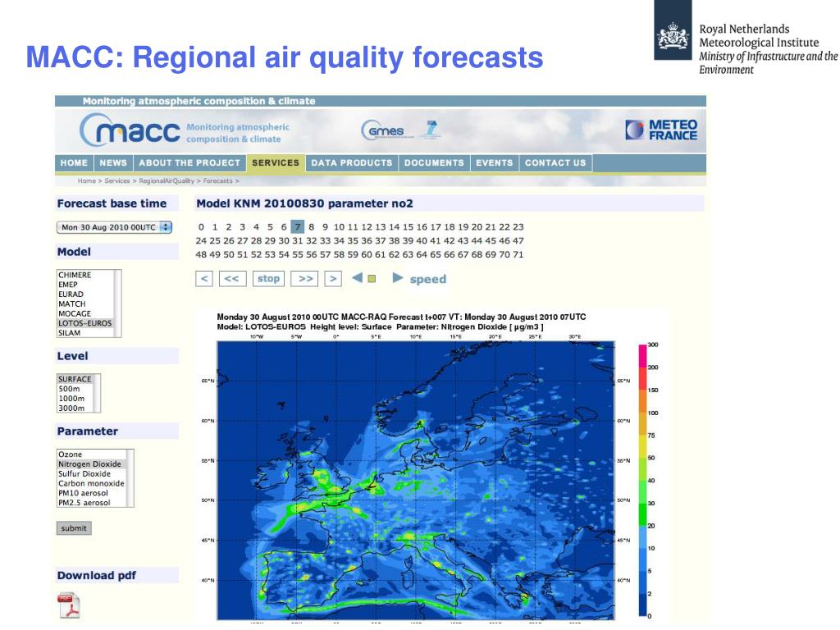Click the submit button

(x=74, y=528)
